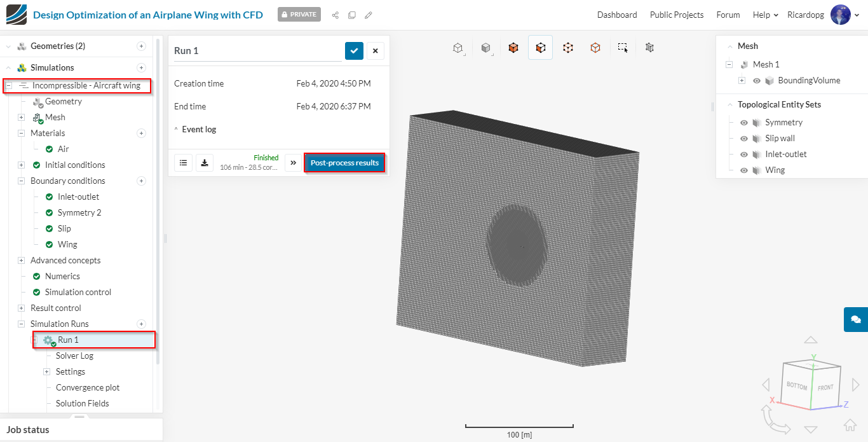Image resolution: width=868 pixels, height=442 pixels.
Task: Click the roll-rotate curved arrow icon
Action: click(775, 420)
